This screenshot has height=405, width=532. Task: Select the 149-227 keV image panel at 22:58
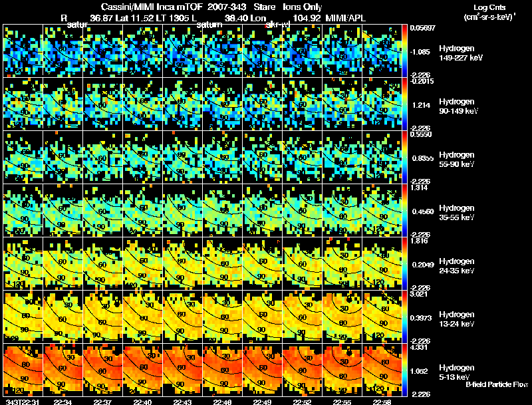tap(382, 51)
